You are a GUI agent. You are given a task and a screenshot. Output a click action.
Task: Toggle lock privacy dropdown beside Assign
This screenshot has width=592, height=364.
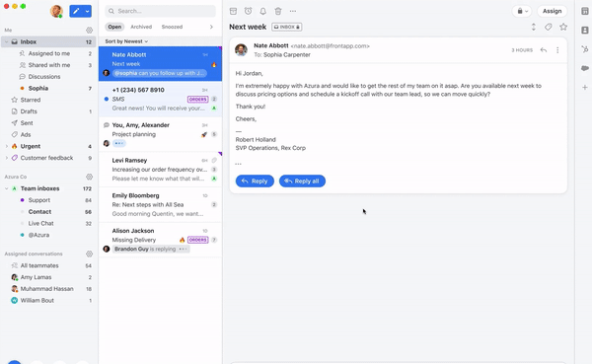tap(523, 11)
